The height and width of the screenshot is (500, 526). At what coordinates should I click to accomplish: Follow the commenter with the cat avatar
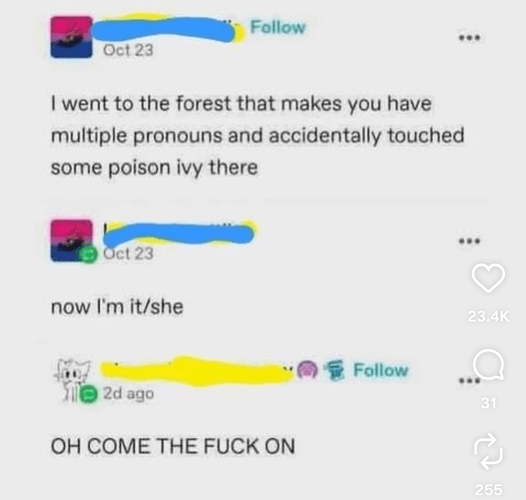tap(381, 370)
